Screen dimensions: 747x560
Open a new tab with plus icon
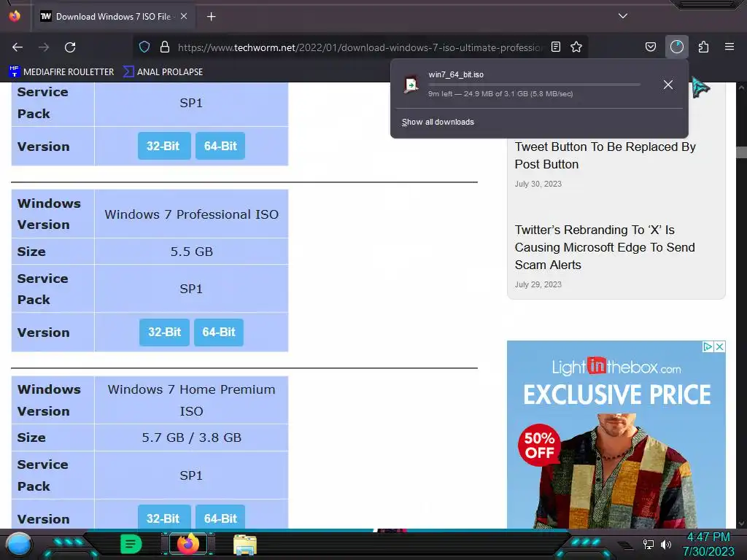211,17
